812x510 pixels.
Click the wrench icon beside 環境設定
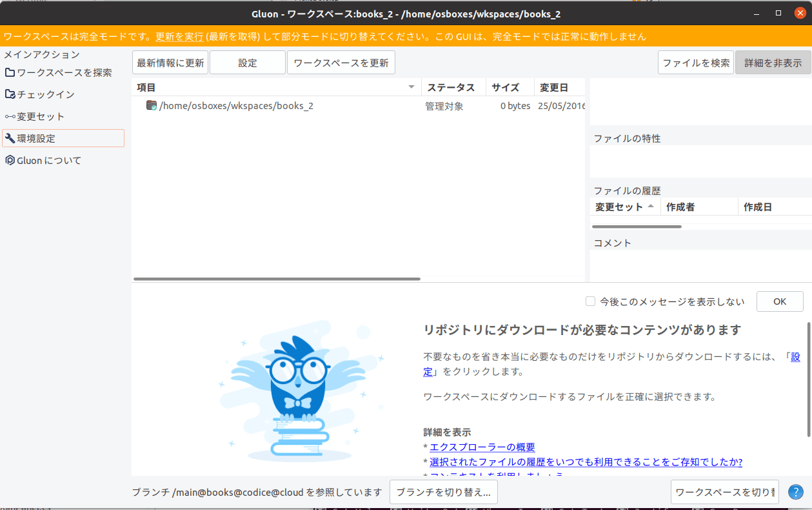[10, 138]
